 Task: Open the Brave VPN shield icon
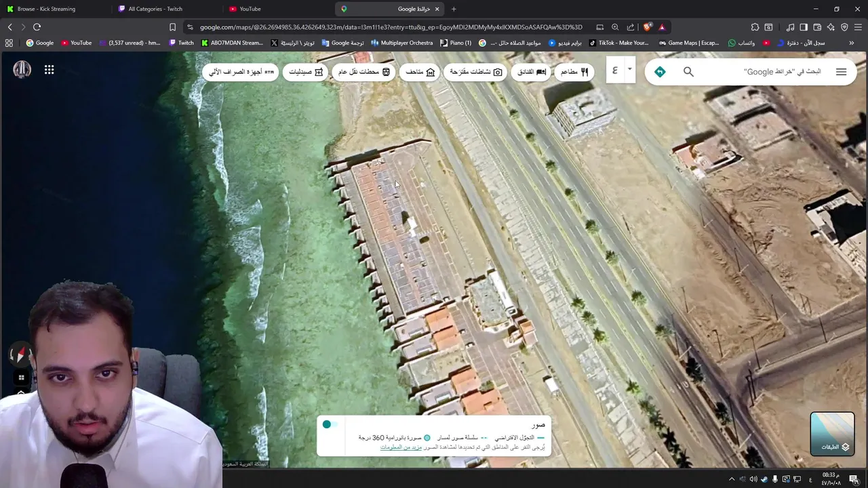(844, 27)
